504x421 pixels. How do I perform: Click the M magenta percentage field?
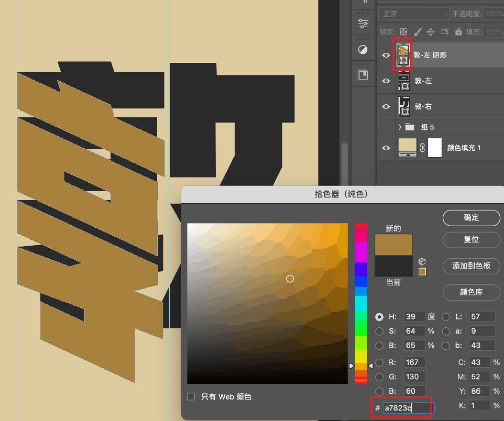pyautogui.click(x=479, y=376)
